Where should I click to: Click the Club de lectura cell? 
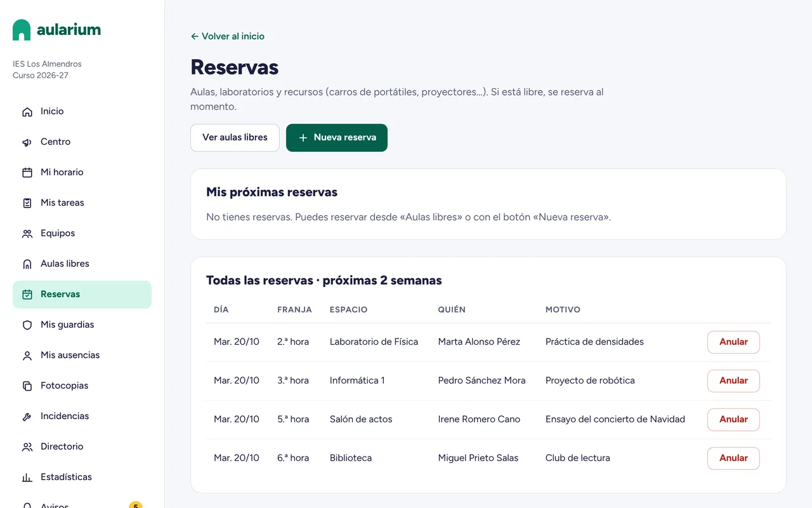pos(578,458)
